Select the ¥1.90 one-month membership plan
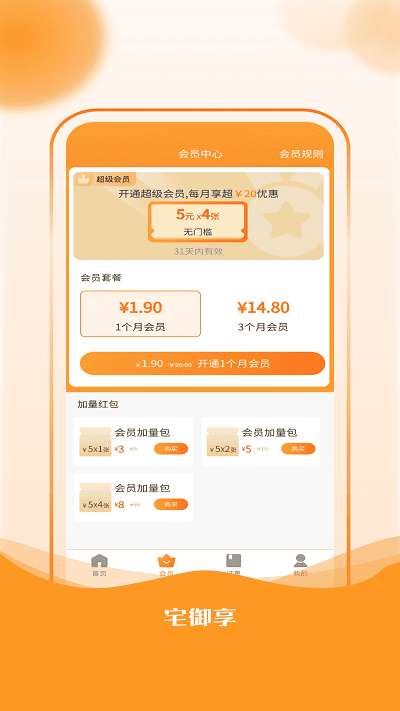400x711 pixels. pos(141,314)
